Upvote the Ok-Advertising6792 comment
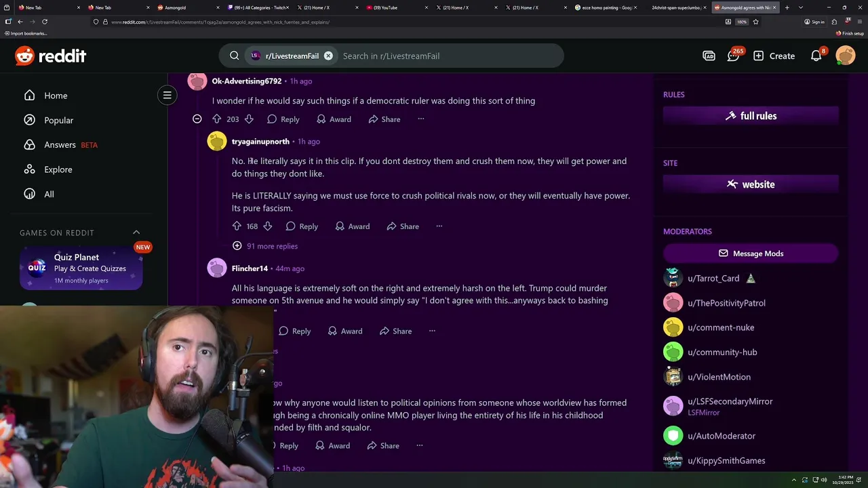The height and width of the screenshot is (488, 868). tap(217, 119)
